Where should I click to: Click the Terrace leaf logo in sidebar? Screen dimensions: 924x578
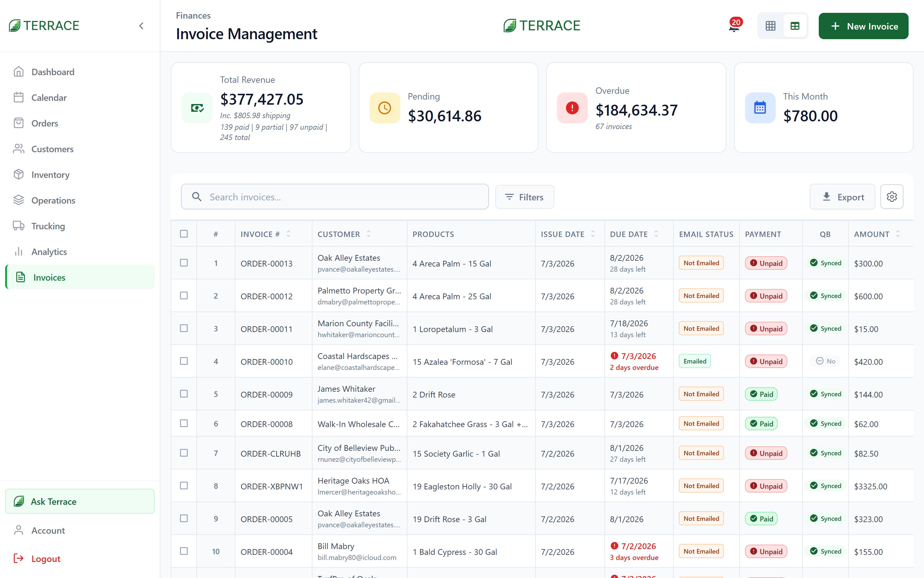pos(44,26)
